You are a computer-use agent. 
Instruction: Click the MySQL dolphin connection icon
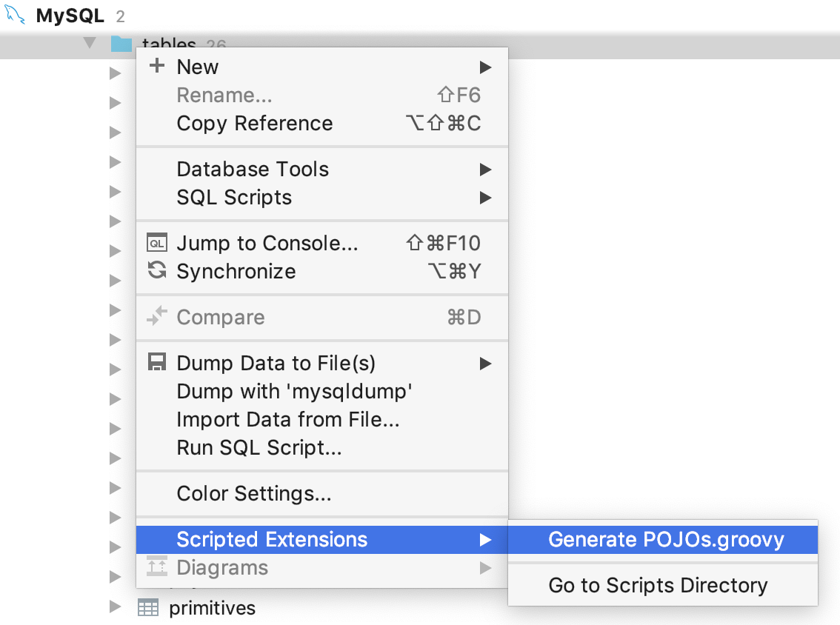tap(15, 15)
